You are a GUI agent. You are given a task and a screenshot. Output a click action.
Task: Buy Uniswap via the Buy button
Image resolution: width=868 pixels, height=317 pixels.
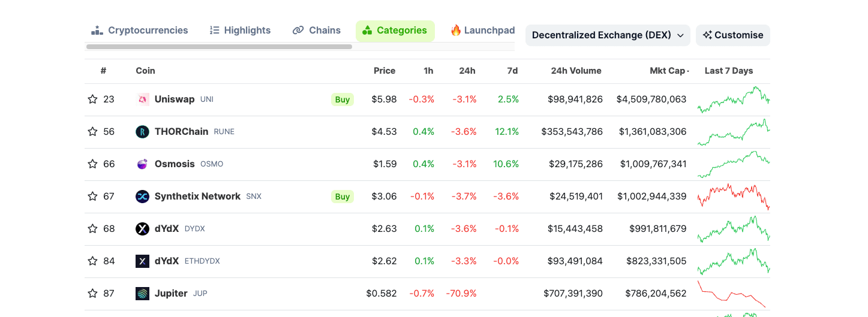pyautogui.click(x=343, y=99)
